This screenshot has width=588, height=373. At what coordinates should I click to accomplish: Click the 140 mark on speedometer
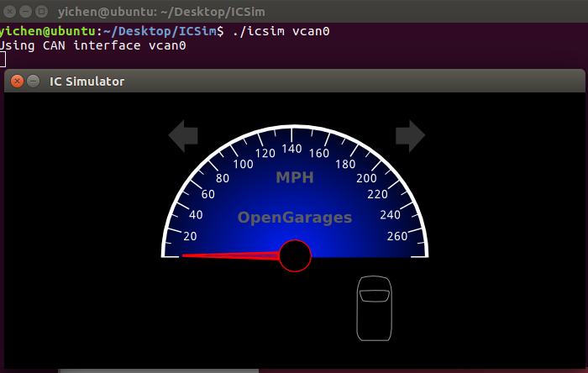coord(291,149)
